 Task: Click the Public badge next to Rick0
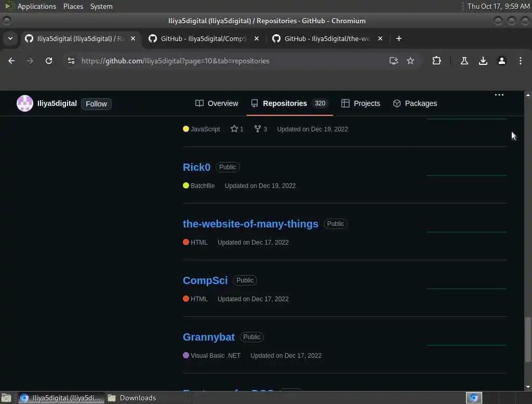click(228, 167)
